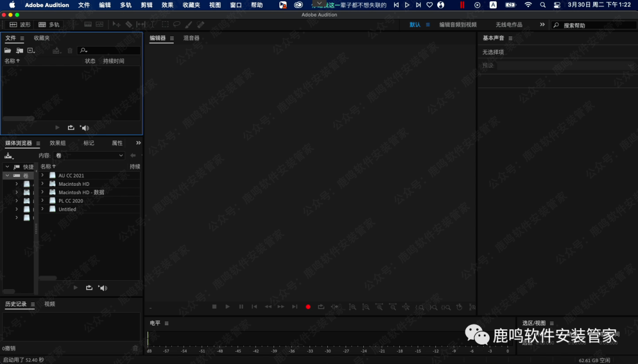Open the 内容 (Contents) dropdown
The width and height of the screenshot is (638, 364).
pos(89,155)
